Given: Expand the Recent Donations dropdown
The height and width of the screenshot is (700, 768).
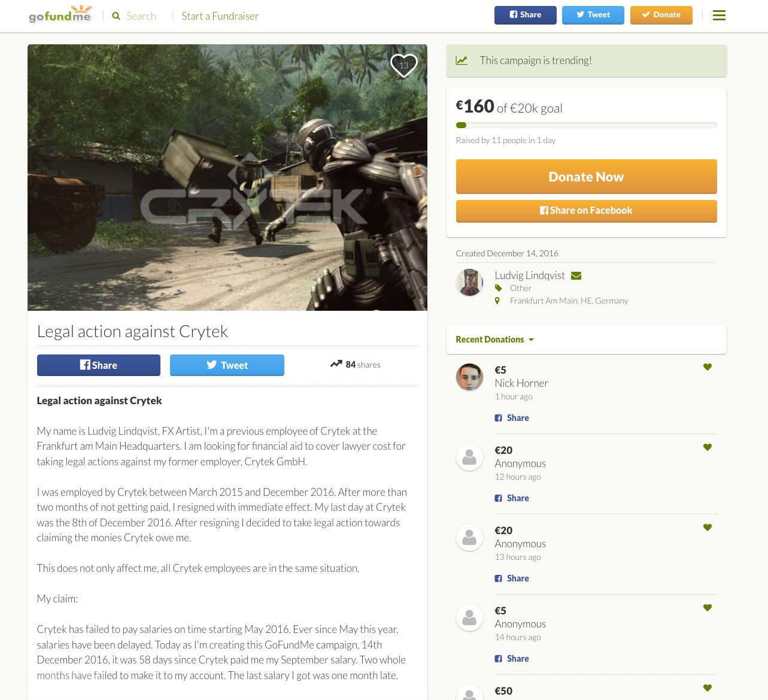Looking at the screenshot, I should click(x=494, y=340).
